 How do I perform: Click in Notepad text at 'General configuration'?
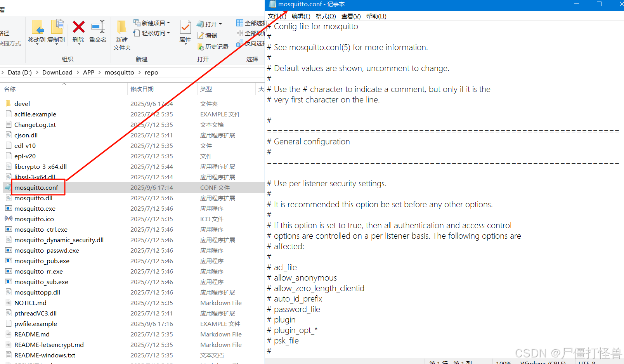[x=312, y=142]
